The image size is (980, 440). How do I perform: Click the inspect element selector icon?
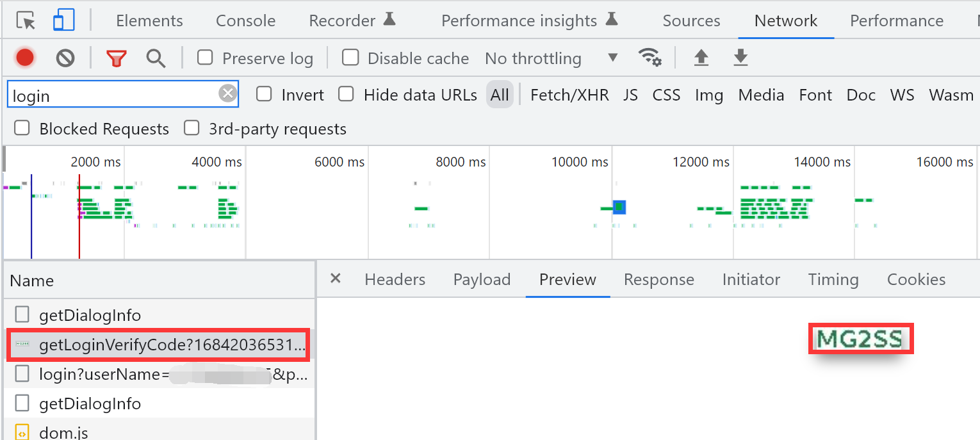(26, 21)
